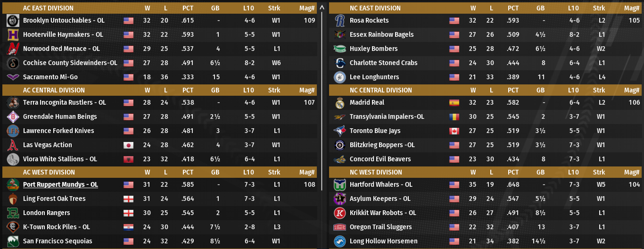This screenshot has height=249, width=644.
Task: Click the Brooklyn Untouchables team logo
Action: tap(13, 21)
